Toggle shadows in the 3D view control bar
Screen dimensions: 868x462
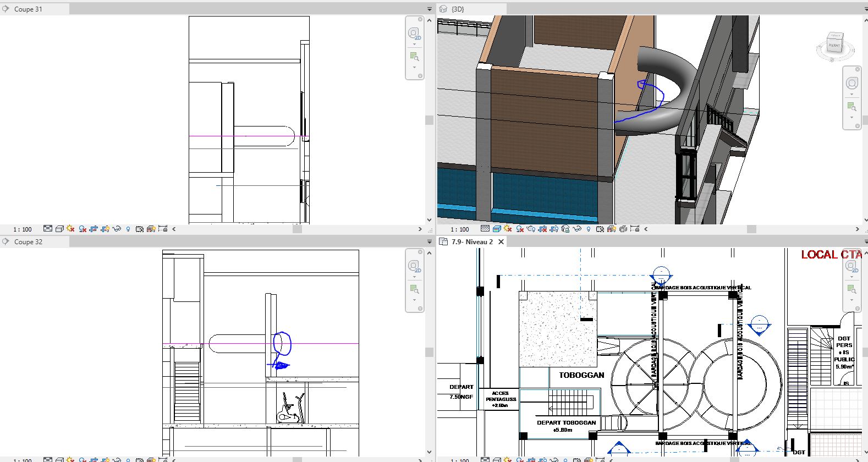[x=519, y=229]
